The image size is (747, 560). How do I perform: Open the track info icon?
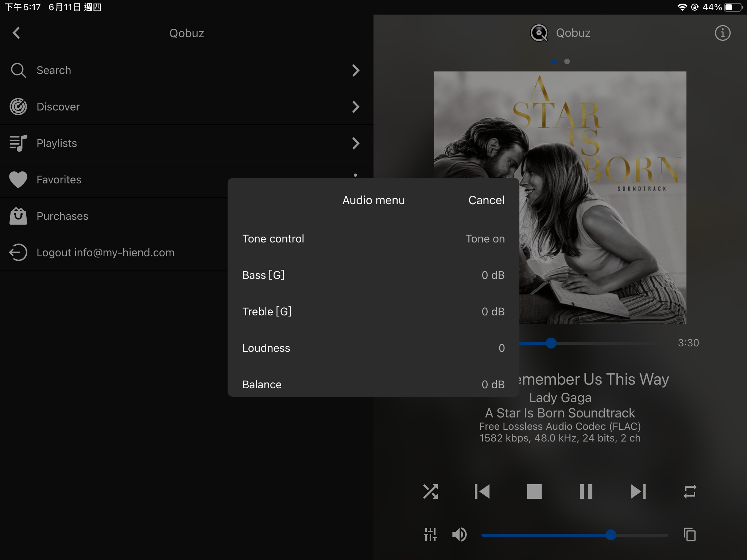723,33
